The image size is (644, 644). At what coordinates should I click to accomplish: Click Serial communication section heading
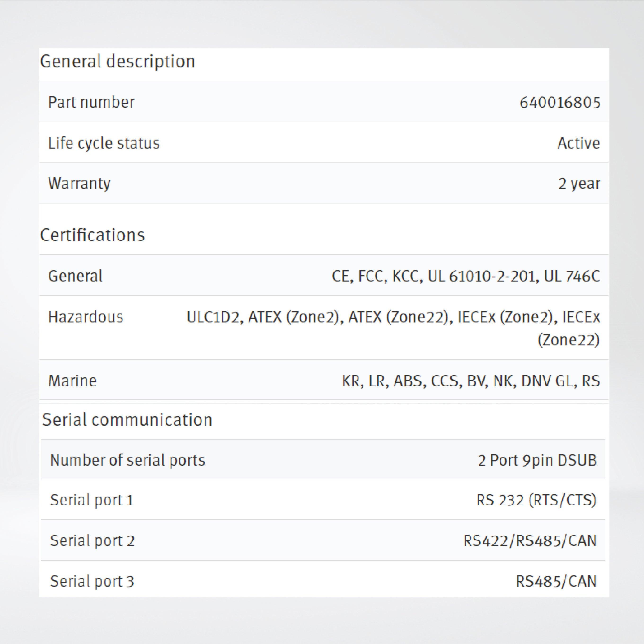coord(127,420)
